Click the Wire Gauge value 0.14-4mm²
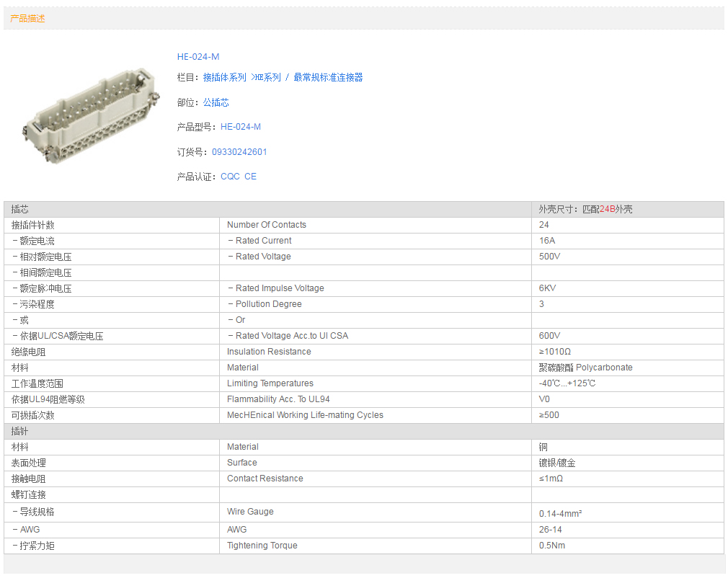 tap(560, 514)
